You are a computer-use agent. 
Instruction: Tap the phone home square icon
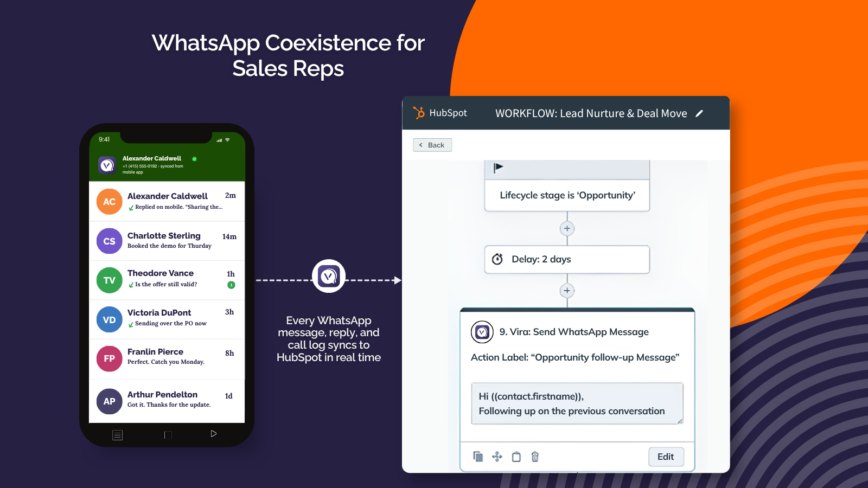click(x=168, y=435)
